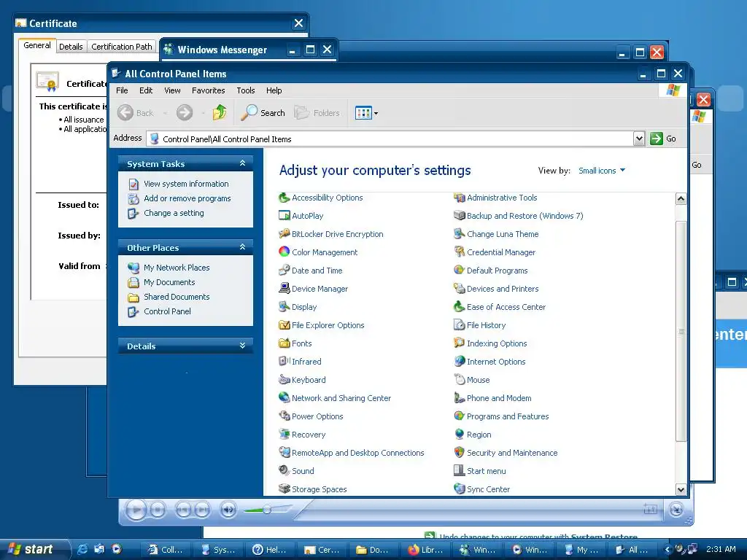The width and height of the screenshot is (747, 560).
Task: Open the Date and Time icon
Action: [x=285, y=271]
